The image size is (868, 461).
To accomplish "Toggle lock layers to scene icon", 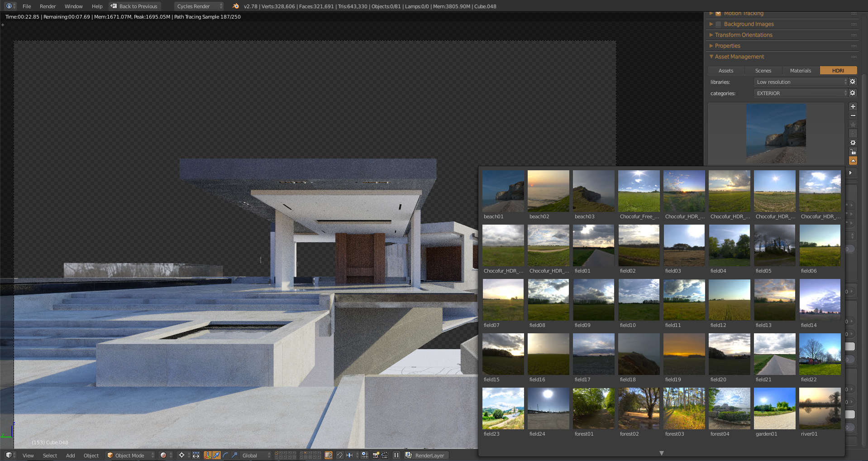I will 329,455.
